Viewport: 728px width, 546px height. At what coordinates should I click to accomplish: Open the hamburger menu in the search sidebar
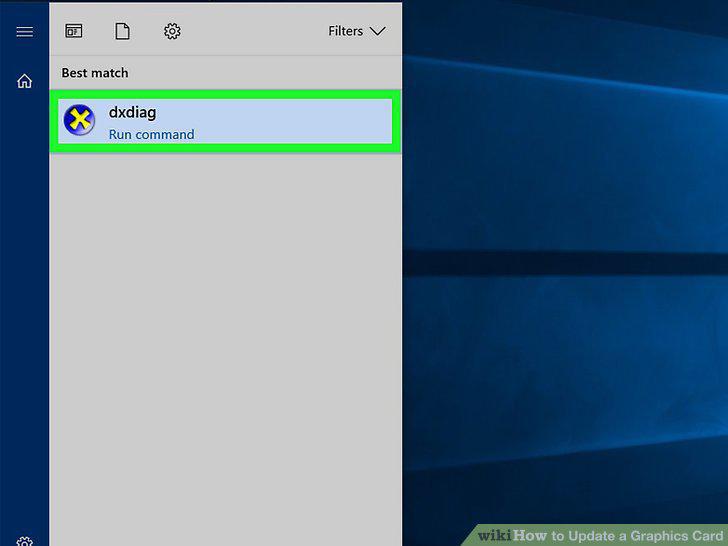pyautogui.click(x=25, y=32)
